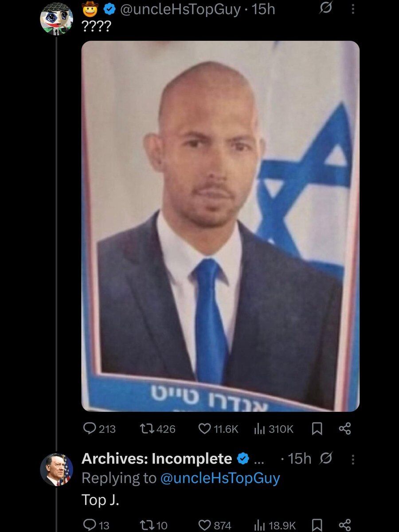The image size is (399, 532).
Task: View the reply's 18.9K view stats
Action: point(274,525)
